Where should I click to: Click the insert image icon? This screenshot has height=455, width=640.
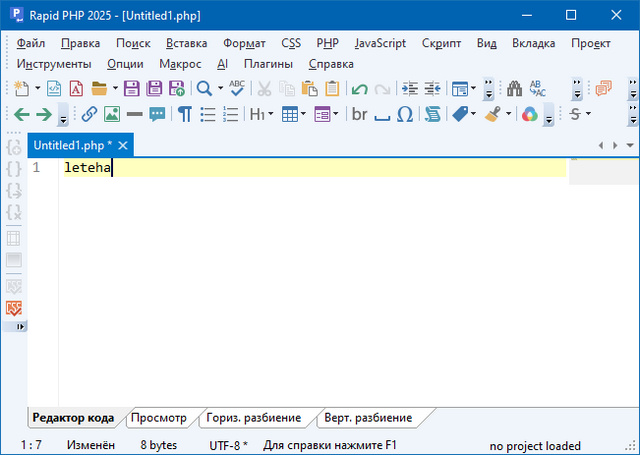point(111,114)
